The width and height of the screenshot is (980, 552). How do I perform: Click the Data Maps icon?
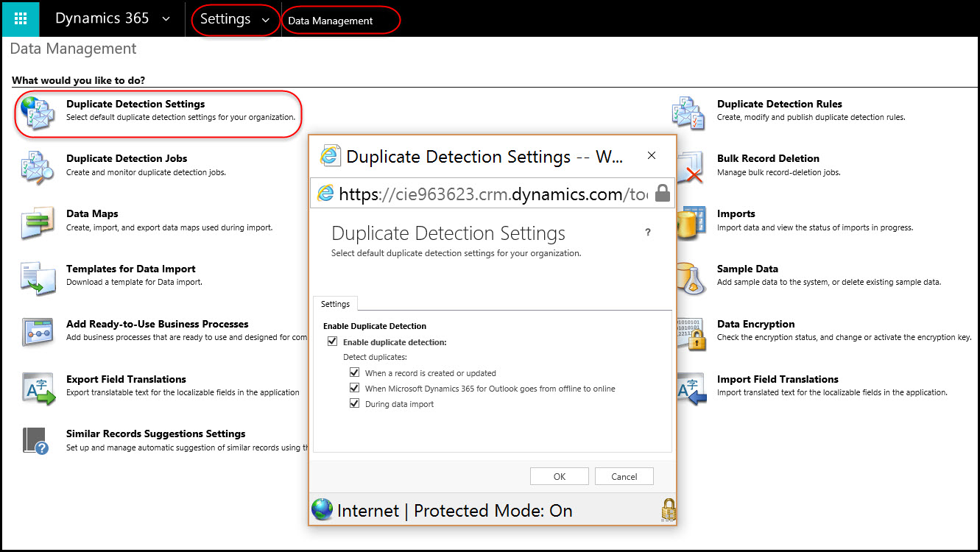(x=38, y=222)
